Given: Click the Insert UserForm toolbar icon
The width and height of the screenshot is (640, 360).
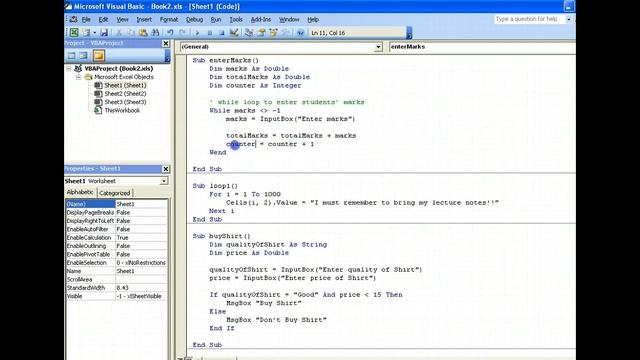Looking at the screenshot, I should tap(86, 33).
